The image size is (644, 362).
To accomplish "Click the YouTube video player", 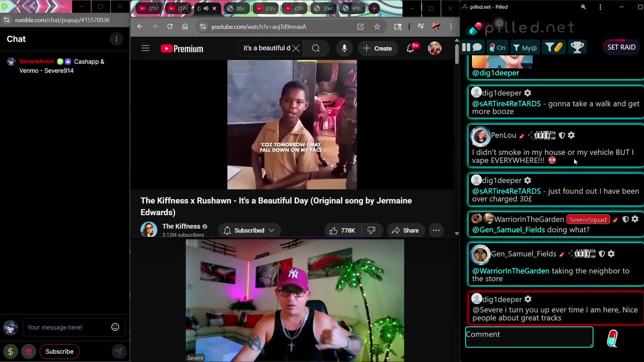I will (x=292, y=125).
